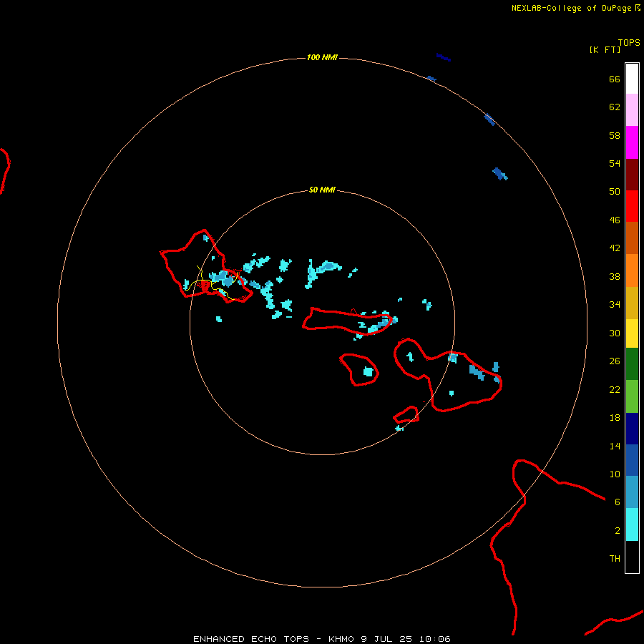The width and height of the screenshot is (644, 644).
Task: Click the legend value '50'
Action: click(615, 192)
